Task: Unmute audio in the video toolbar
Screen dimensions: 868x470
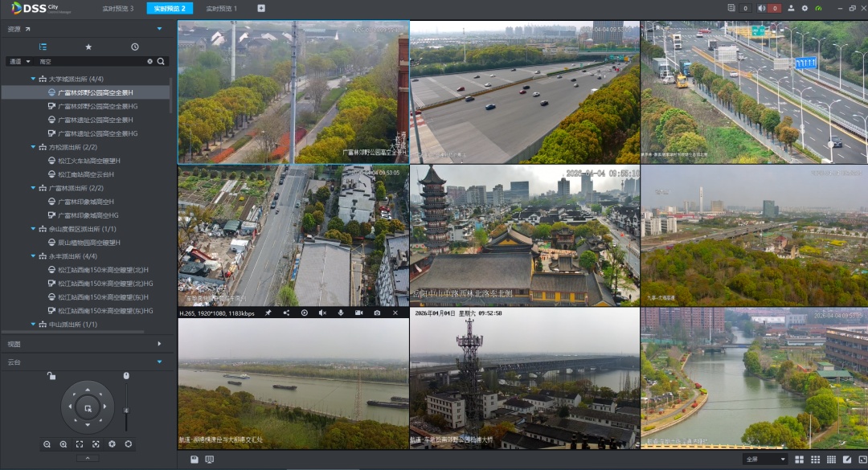Action: [322, 313]
